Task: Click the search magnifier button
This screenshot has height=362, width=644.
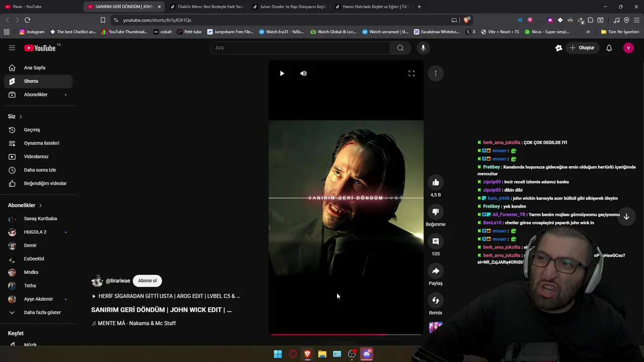Action: pyautogui.click(x=400, y=48)
